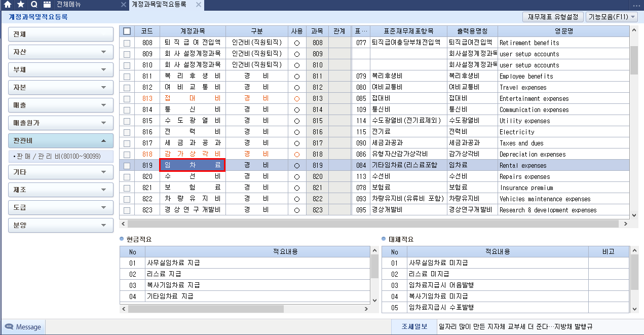This screenshot has width=644, height=335.
Task: Click 'Insurance premium' cell
Action: [563, 188]
